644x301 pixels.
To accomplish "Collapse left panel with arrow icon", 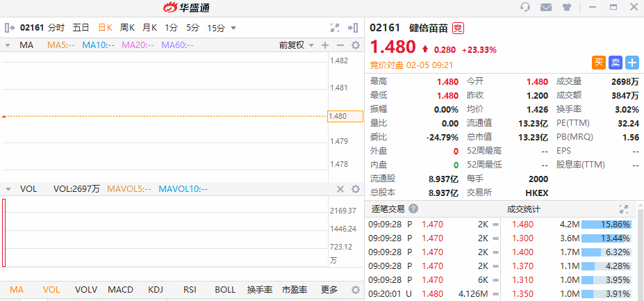I will tap(10, 28).
